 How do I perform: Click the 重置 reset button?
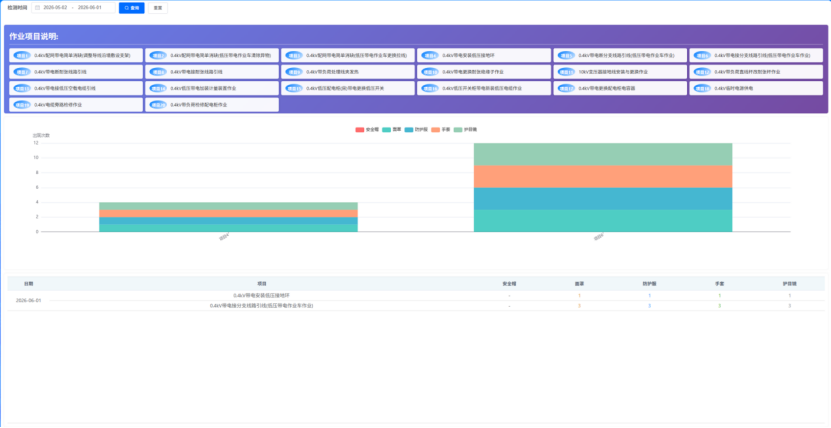click(x=158, y=8)
